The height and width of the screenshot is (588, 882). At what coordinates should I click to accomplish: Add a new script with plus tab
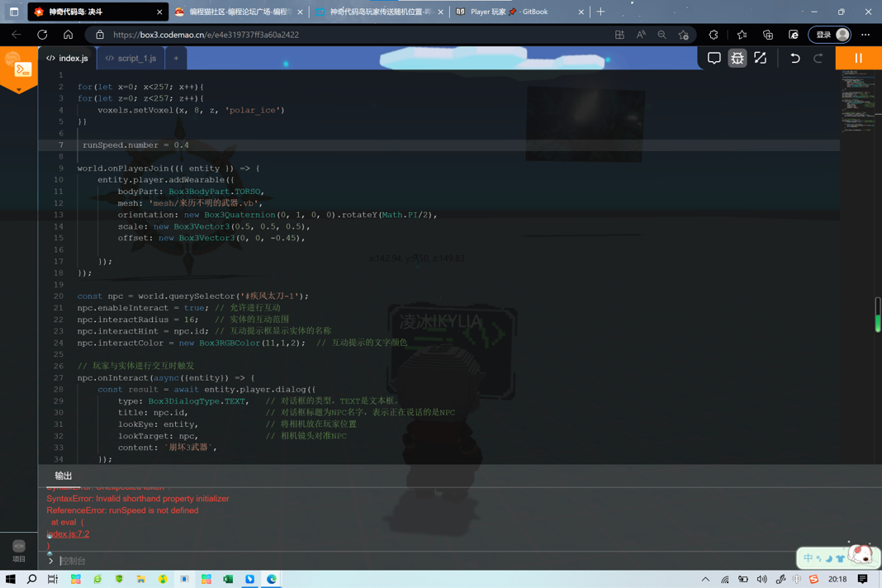(x=176, y=58)
